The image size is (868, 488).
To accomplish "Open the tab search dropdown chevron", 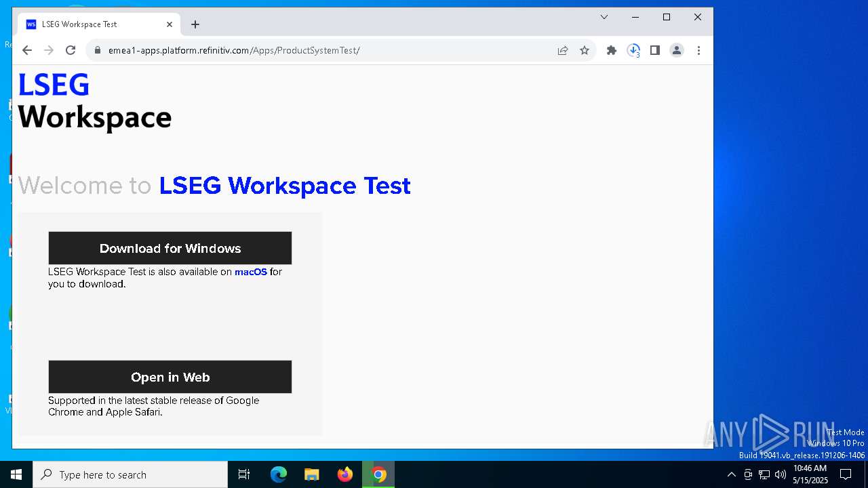I will click(x=604, y=17).
